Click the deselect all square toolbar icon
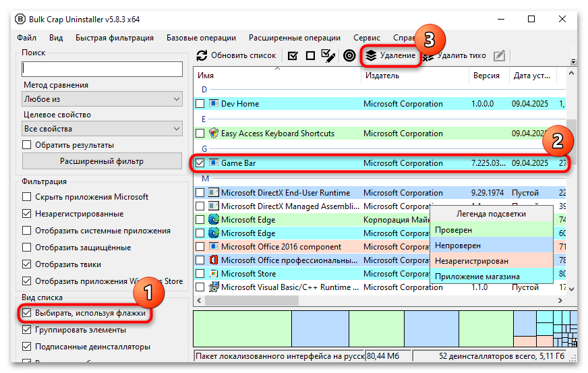 point(310,56)
